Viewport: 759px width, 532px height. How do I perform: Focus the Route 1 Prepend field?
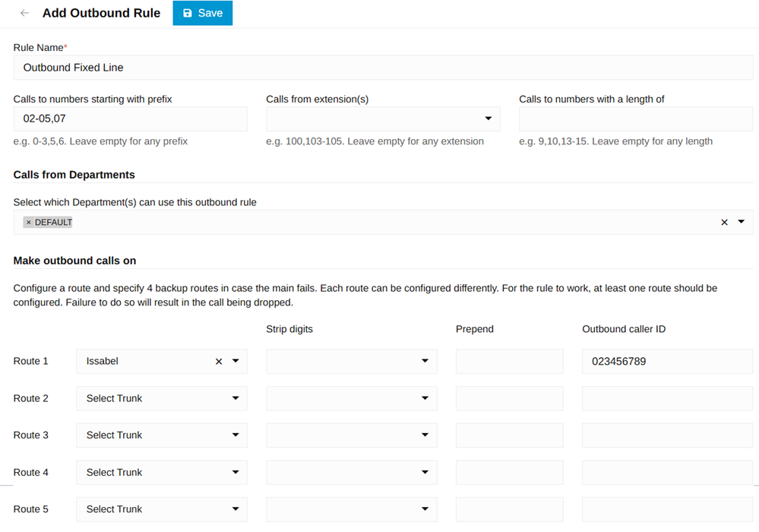point(510,361)
